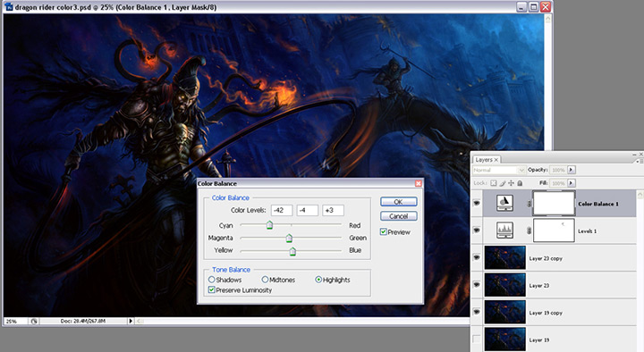The height and width of the screenshot is (352, 644).
Task: Click the Magenta-Green slider handle
Action: click(289, 238)
